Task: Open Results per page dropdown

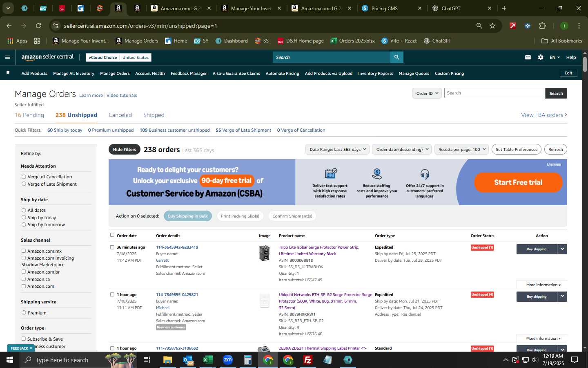Action: 462,149
